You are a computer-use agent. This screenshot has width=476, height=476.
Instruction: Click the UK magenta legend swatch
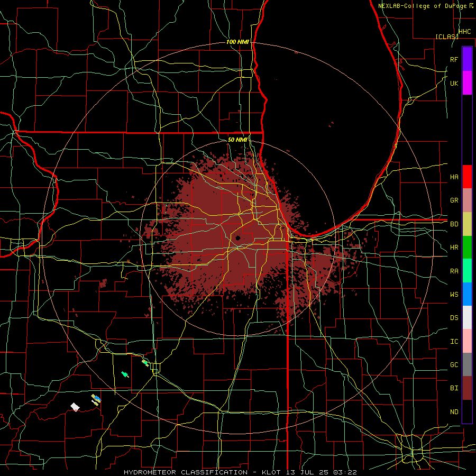pos(467,83)
